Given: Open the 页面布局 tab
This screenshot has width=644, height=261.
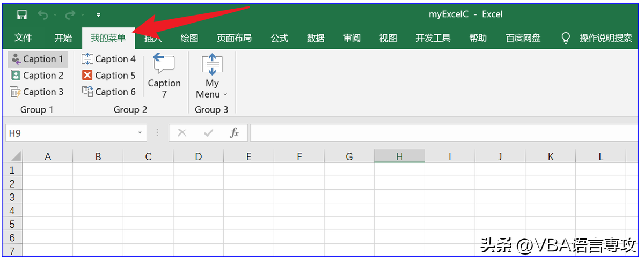Looking at the screenshot, I should click(234, 38).
